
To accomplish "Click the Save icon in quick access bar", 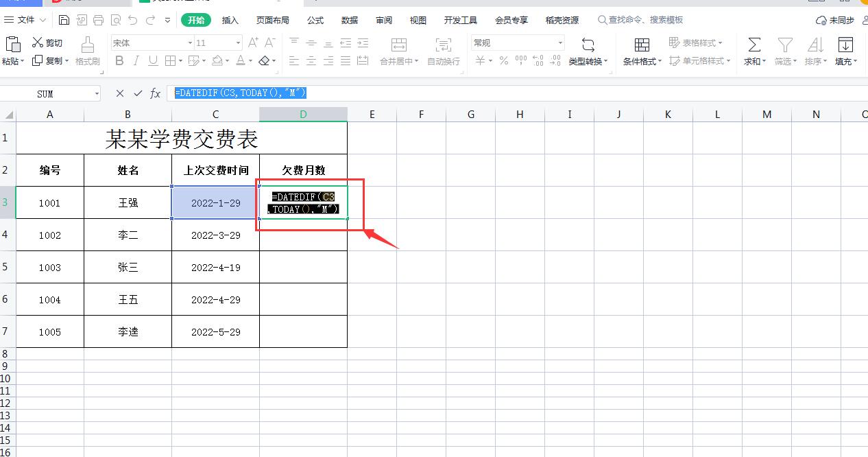I will coord(64,21).
